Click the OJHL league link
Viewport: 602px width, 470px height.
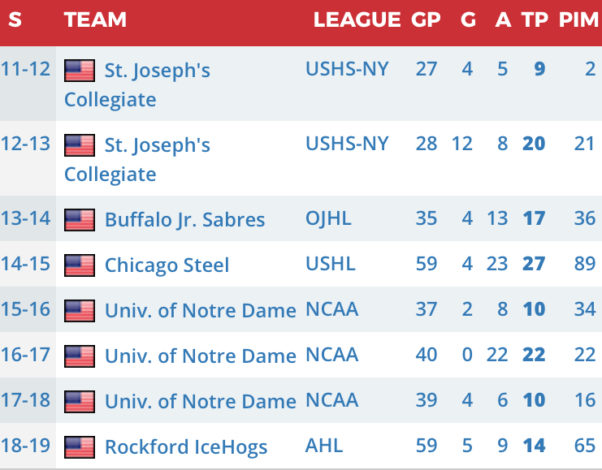tap(328, 219)
